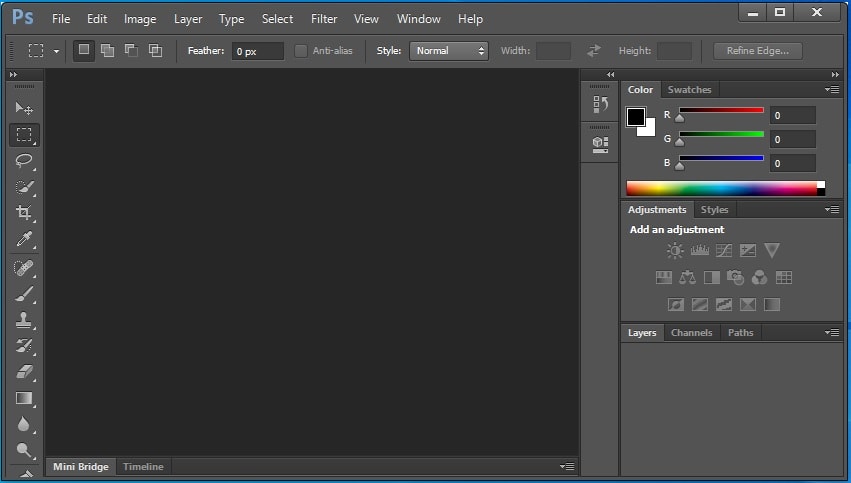The image size is (851, 483).
Task: Switch to the Styles tab
Action: pyautogui.click(x=714, y=209)
